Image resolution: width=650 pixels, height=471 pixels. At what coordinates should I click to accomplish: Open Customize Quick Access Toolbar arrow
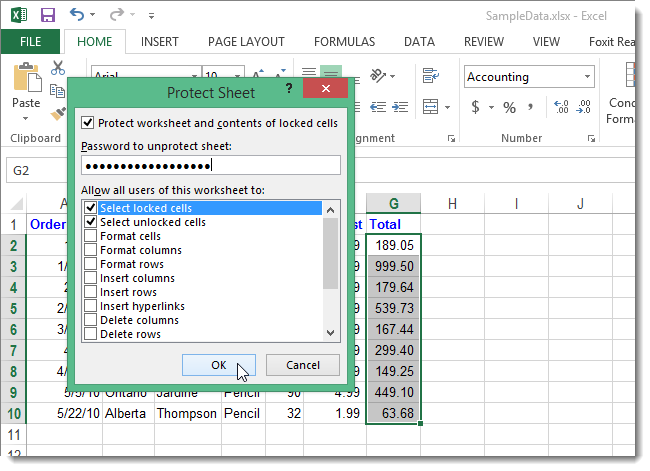tap(151, 16)
